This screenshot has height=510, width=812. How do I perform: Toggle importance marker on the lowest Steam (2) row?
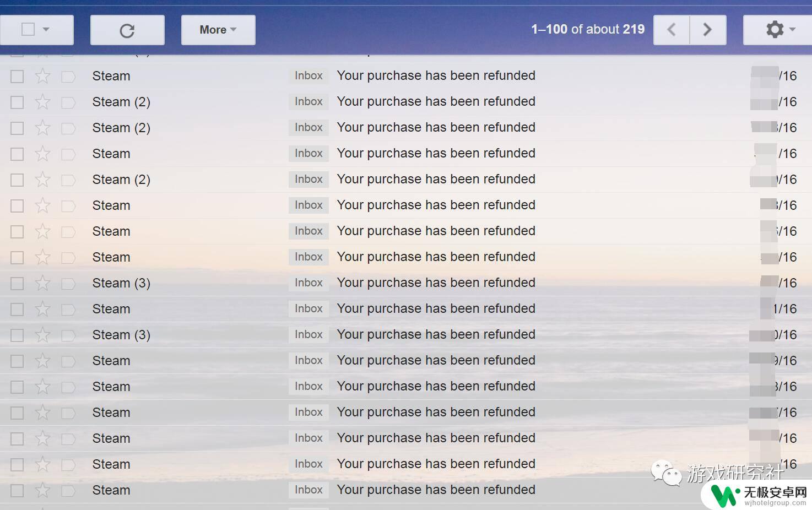(x=68, y=180)
